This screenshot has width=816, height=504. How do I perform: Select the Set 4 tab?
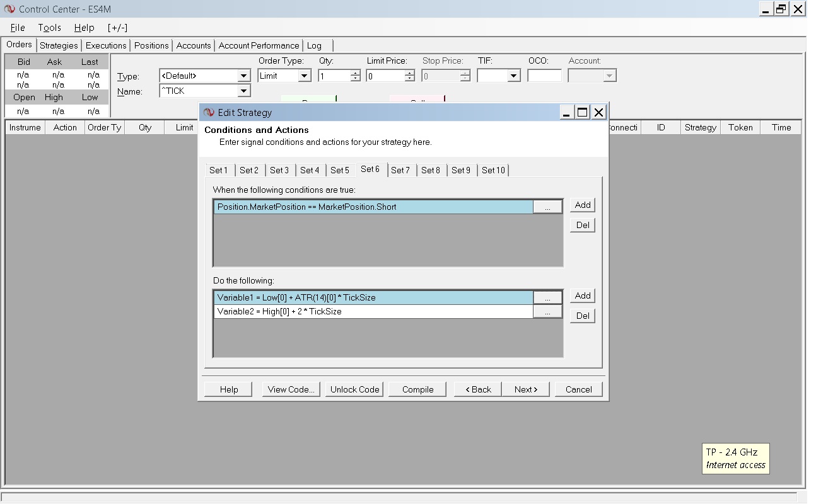click(310, 170)
